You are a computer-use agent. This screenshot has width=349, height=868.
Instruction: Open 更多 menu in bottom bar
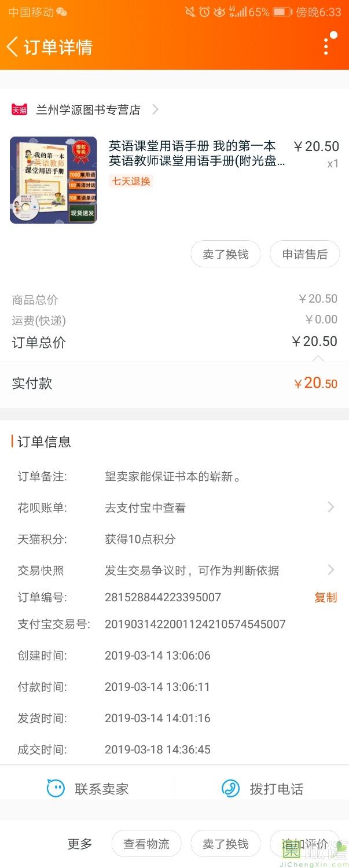[x=80, y=844]
